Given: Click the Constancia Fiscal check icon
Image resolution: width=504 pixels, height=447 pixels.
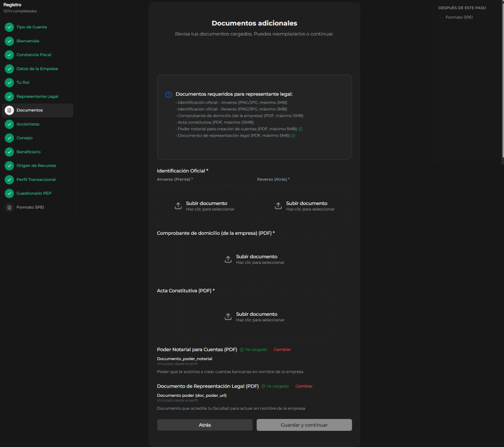Looking at the screenshot, I should (x=9, y=55).
